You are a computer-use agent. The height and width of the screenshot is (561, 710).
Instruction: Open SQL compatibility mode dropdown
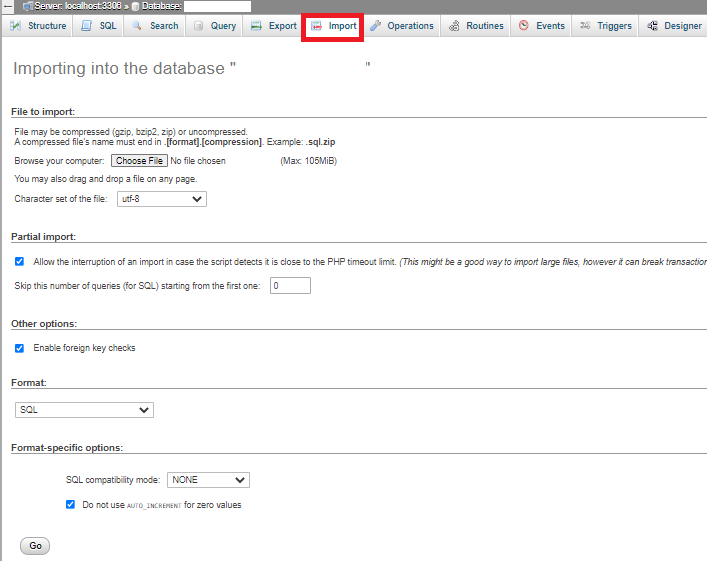pos(208,480)
